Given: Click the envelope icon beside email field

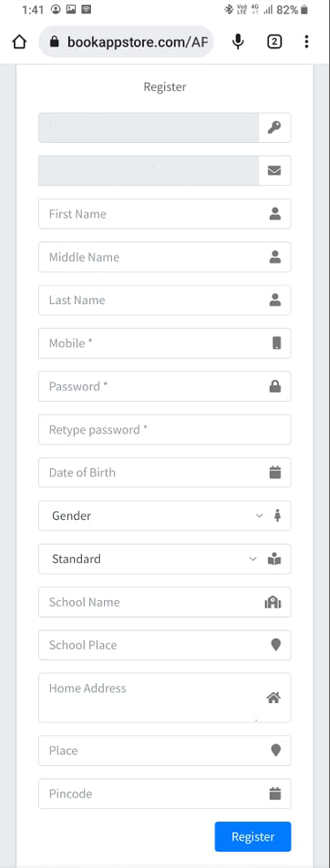Looking at the screenshot, I should coord(274,170).
